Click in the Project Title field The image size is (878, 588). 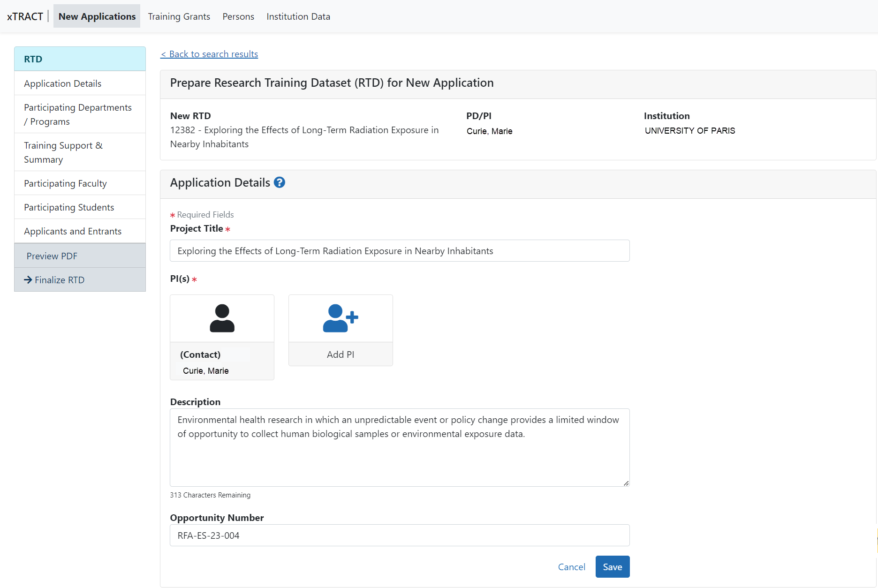point(399,251)
